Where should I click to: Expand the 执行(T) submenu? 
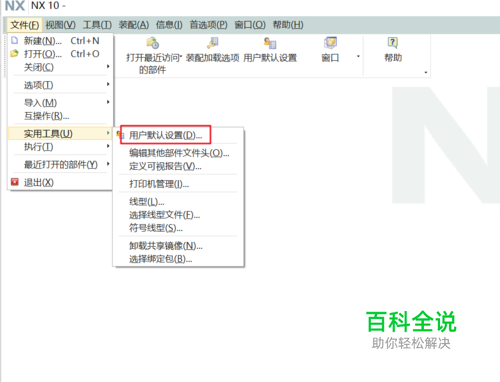pos(61,147)
